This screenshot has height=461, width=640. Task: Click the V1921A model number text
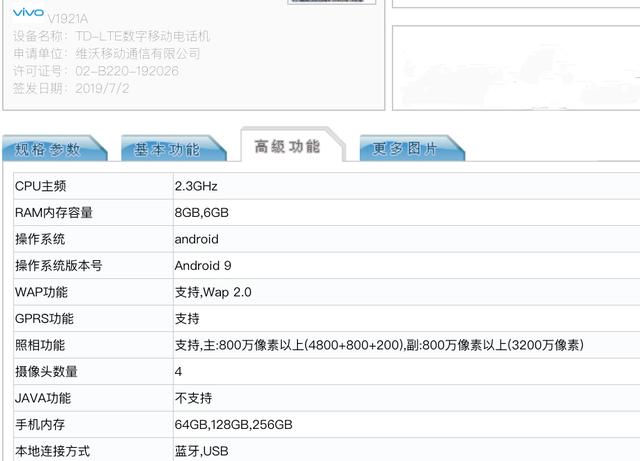click(x=68, y=19)
